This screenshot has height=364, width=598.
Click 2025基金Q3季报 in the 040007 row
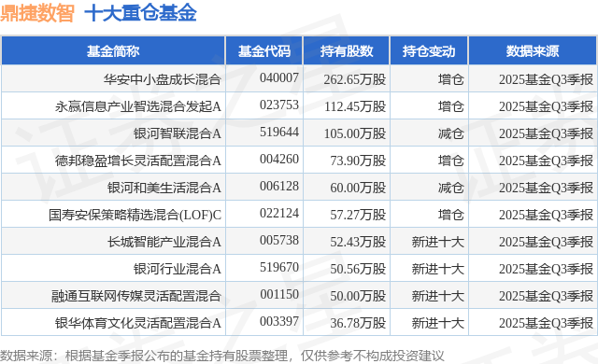pos(546,79)
